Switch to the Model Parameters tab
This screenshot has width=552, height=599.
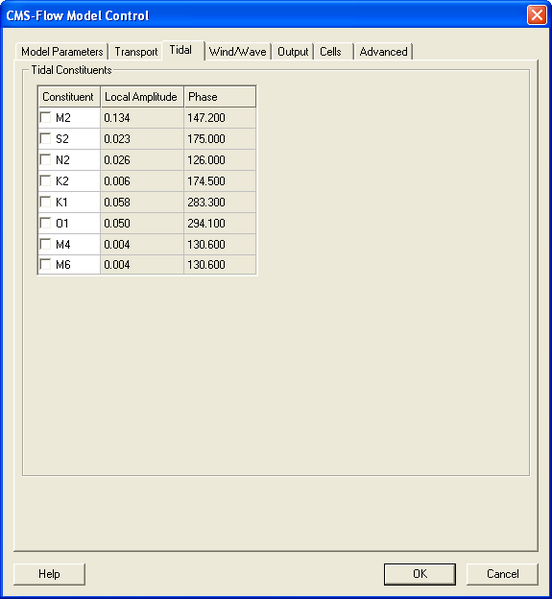[62, 52]
